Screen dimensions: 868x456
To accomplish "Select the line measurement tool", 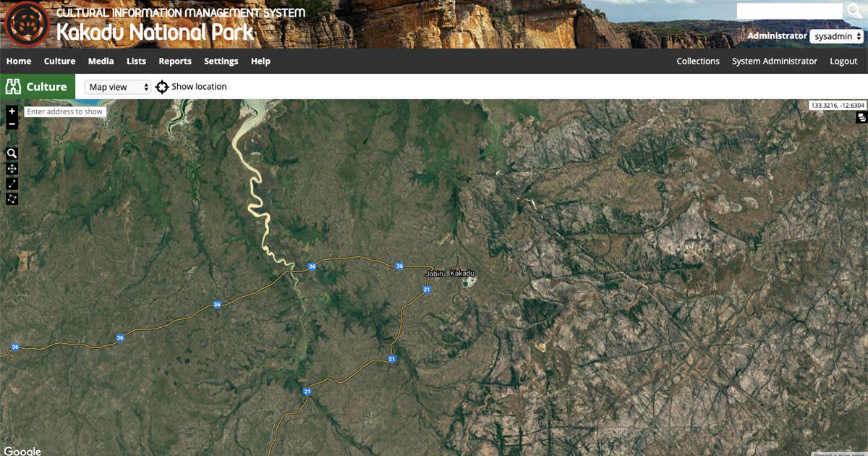I will (12, 184).
